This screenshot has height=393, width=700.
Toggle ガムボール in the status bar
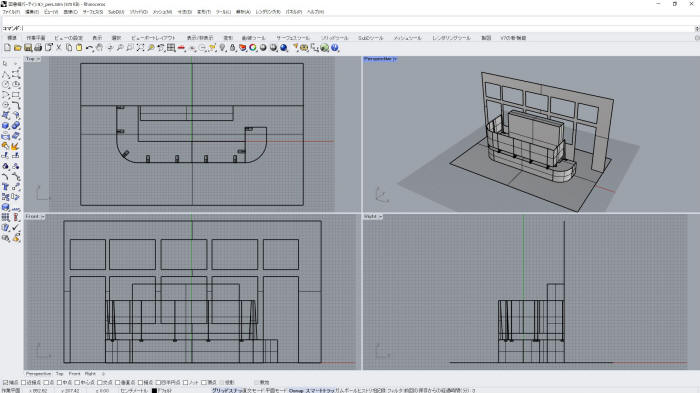(346, 390)
